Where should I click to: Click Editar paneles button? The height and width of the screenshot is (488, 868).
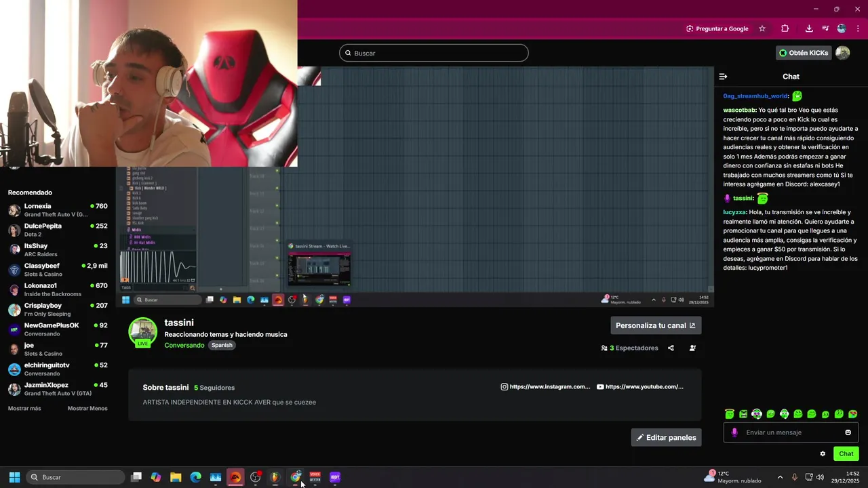[666, 437]
